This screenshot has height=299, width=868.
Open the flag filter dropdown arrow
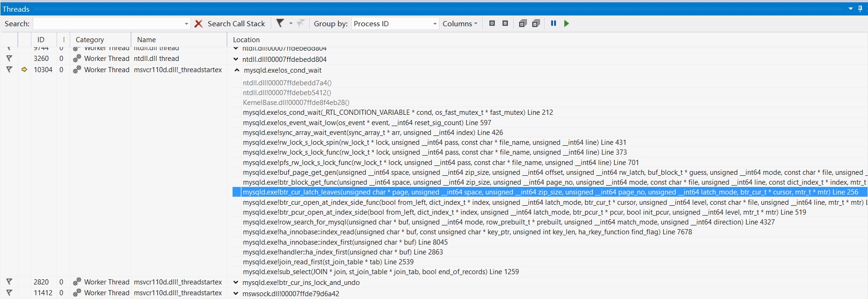pos(291,23)
